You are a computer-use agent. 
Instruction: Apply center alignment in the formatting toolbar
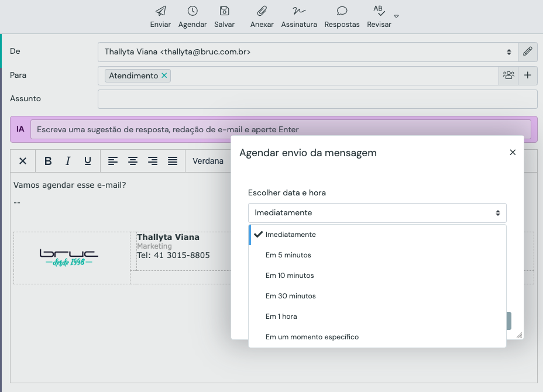tap(133, 161)
